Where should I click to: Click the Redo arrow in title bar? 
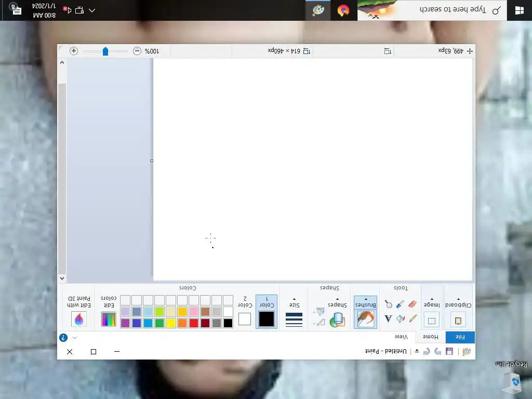[x=427, y=351]
